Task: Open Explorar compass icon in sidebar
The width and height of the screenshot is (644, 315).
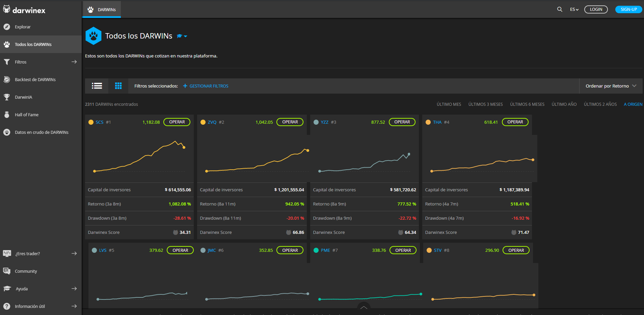Action: click(x=7, y=27)
